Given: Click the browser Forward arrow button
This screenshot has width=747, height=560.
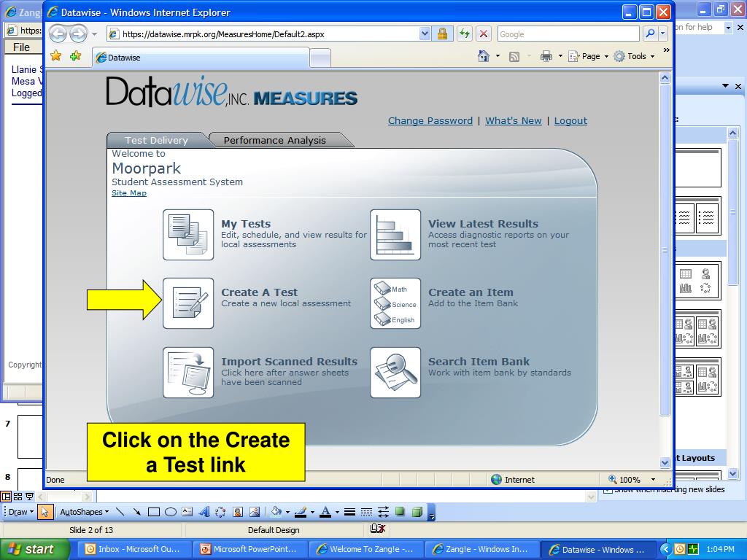Looking at the screenshot, I should tap(78, 34).
